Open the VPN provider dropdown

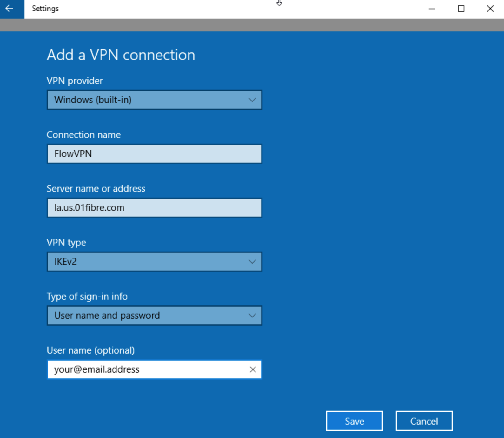tap(154, 100)
